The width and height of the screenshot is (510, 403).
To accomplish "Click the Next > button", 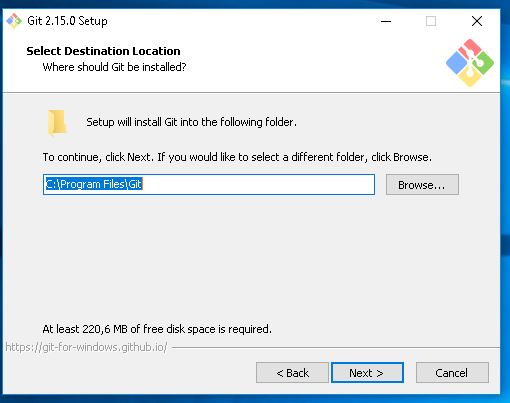I will (x=367, y=373).
